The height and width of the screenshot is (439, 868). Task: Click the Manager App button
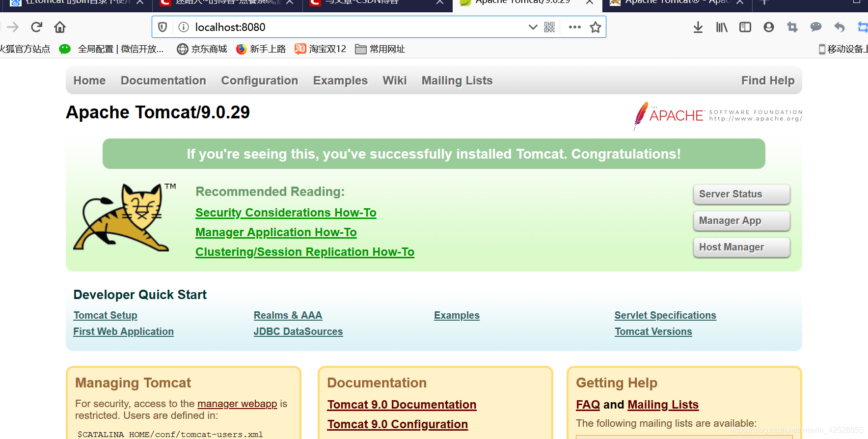741,220
